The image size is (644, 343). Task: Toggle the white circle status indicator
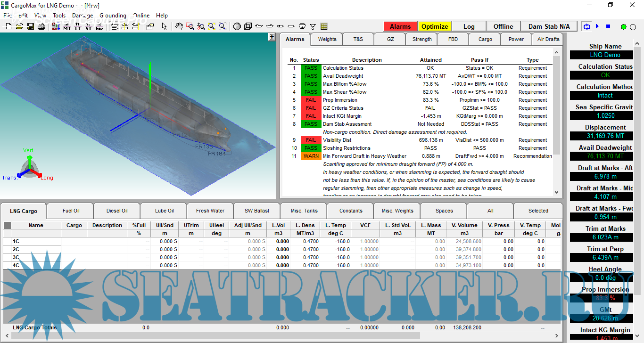[x=634, y=27]
